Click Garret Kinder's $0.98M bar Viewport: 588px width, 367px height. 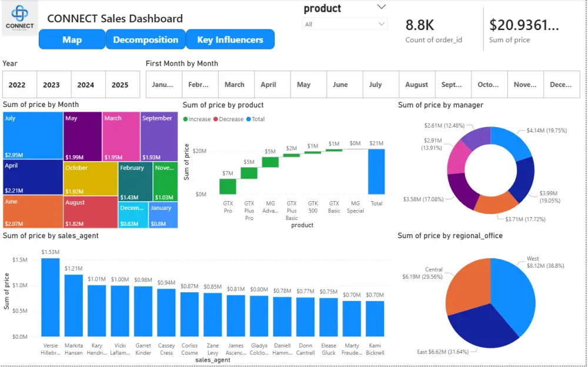tap(143, 312)
